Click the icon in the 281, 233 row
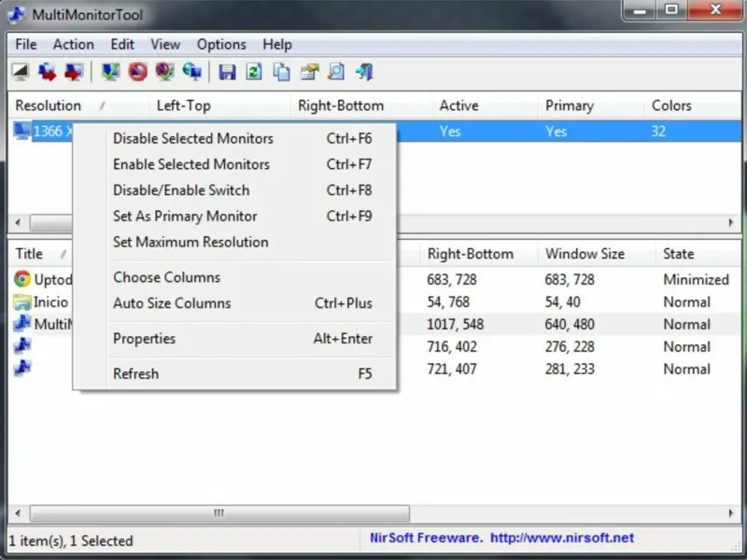 pos(21,368)
